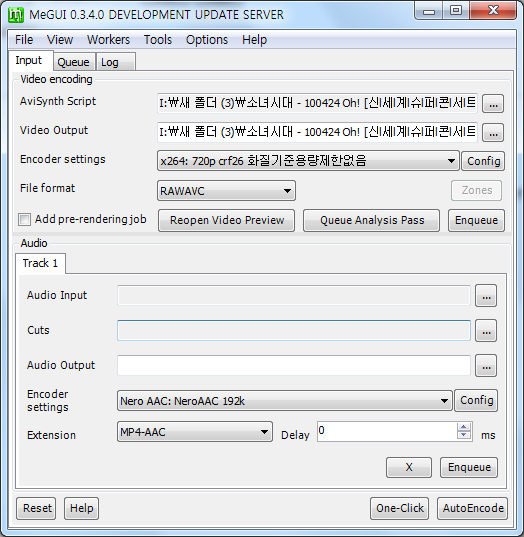Screen dimensions: 524x537
Task: Click the Cuts input field
Action: pyautogui.click(x=294, y=330)
